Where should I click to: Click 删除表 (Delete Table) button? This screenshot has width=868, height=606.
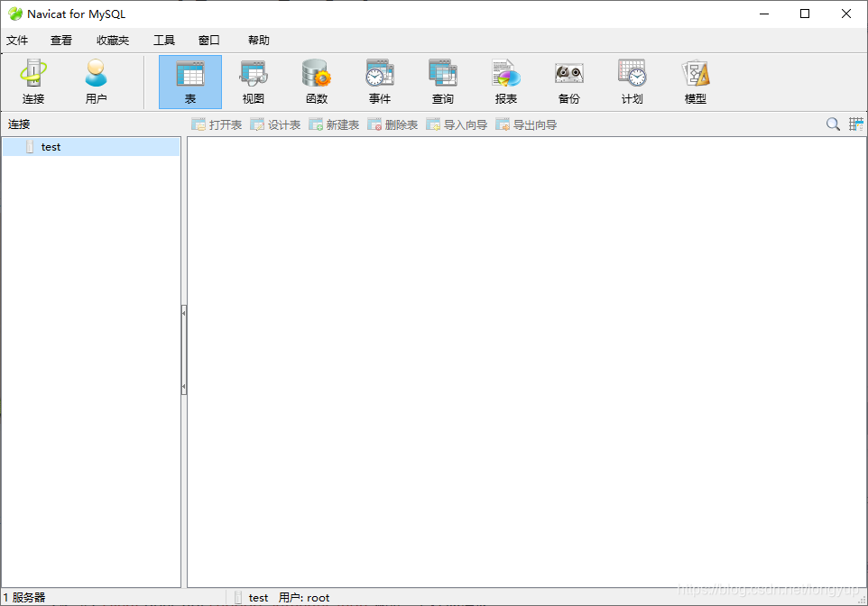click(x=392, y=124)
